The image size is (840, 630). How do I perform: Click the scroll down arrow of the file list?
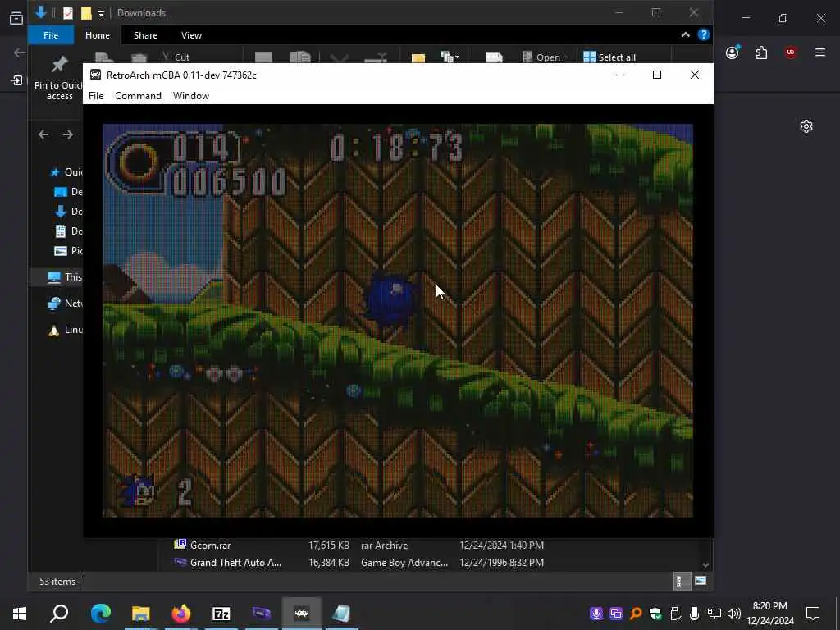pyautogui.click(x=705, y=564)
